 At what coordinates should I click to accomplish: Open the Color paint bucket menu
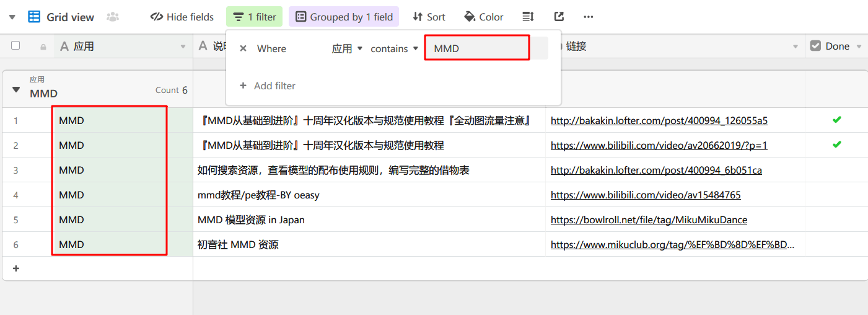click(x=484, y=17)
